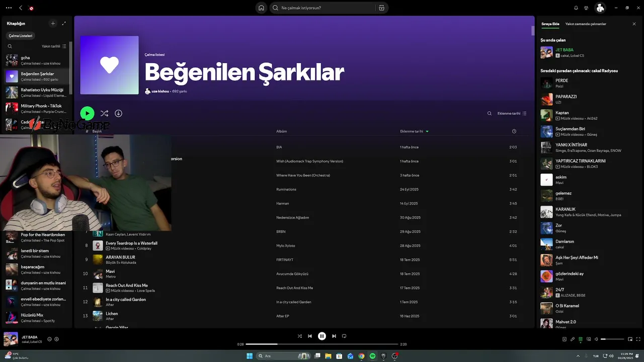Switch to Yakın zamanda çalınanlar tab
The width and height of the screenshot is (644, 362).
click(x=586, y=24)
